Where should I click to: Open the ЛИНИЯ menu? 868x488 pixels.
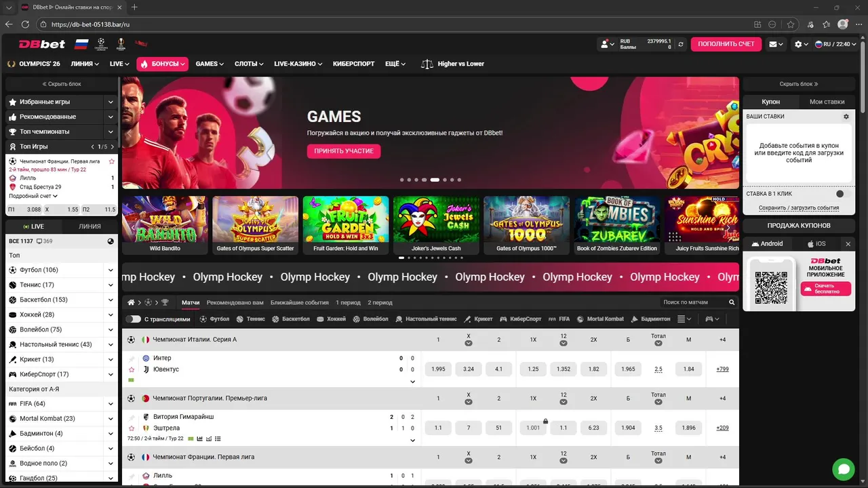[85, 64]
